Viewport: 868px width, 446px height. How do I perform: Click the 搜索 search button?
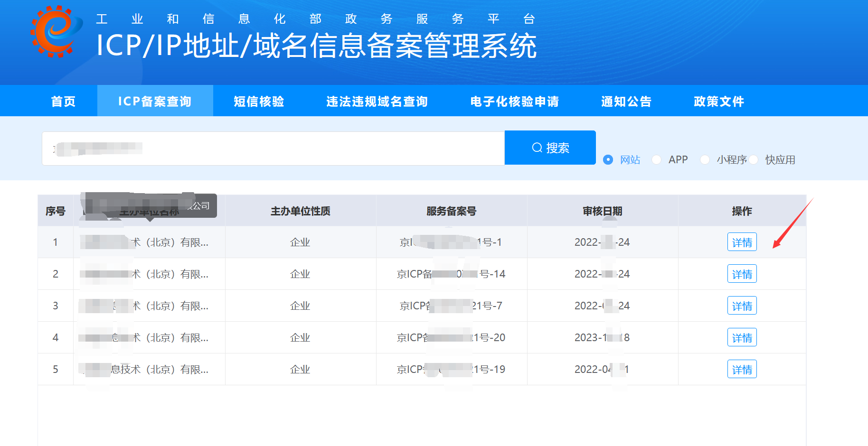(x=550, y=148)
